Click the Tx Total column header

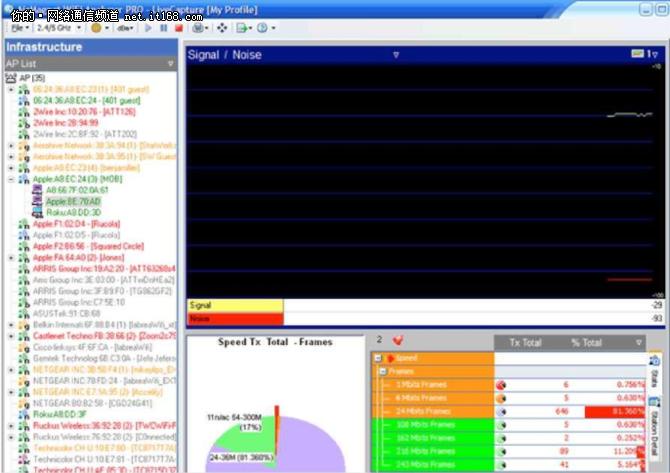[525, 342]
